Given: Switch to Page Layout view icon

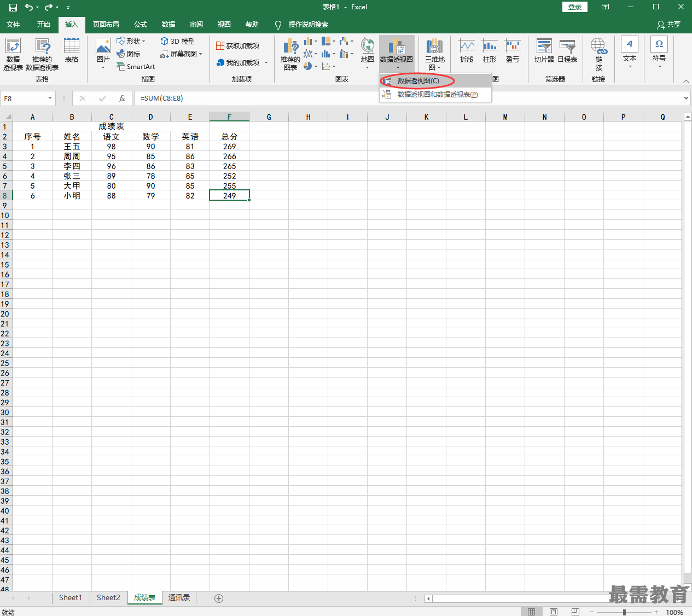Looking at the screenshot, I should [x=554, y=612].
